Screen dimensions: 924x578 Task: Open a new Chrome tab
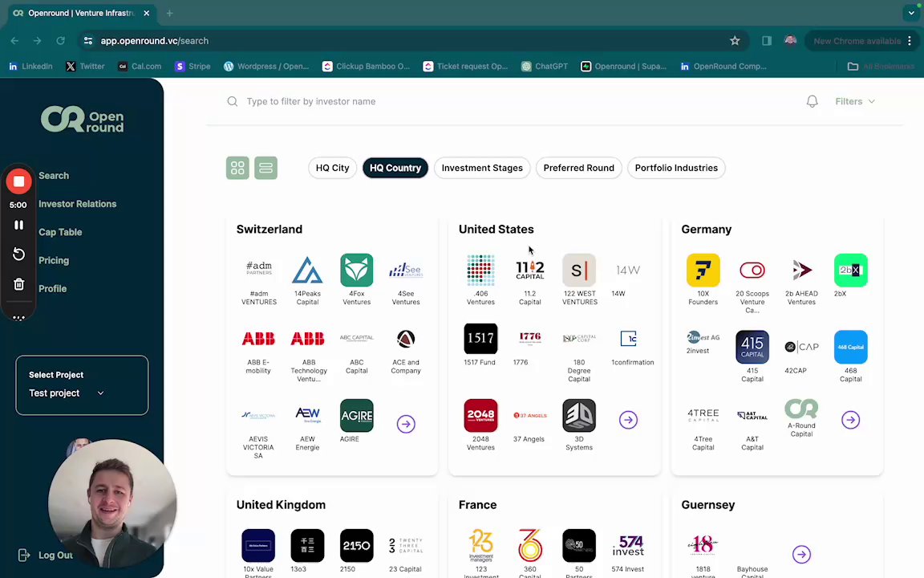(170, 13)
